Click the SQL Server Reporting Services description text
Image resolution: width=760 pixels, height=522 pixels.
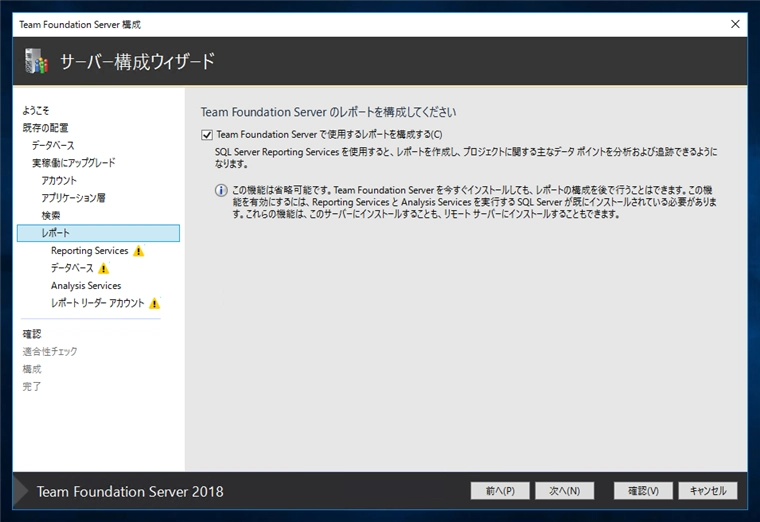click(x=466, y=158)
